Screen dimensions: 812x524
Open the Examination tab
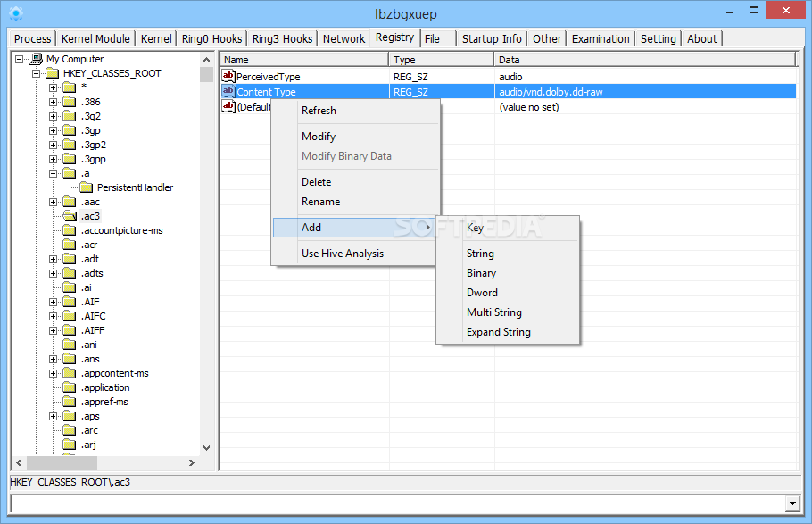pos(601,39)
